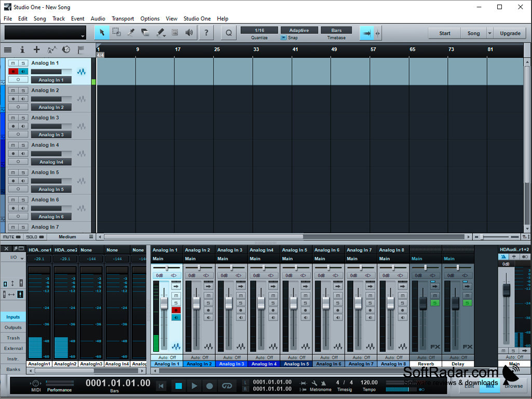
Task: Switch to the Inputs tab in mixer
Action: click(13, 317)
